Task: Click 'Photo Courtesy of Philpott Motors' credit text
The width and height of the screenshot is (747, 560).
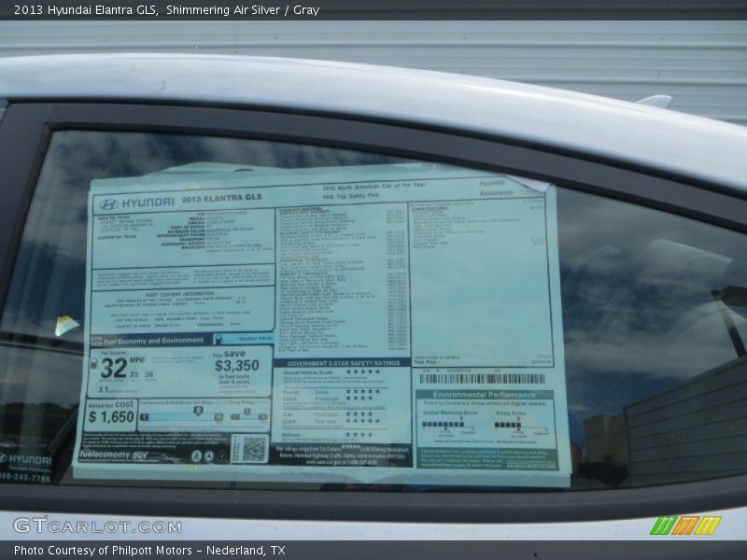Action: (103, 551)
